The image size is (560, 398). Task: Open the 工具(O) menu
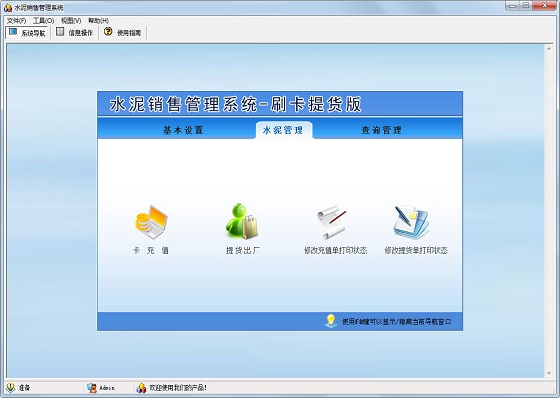pos(44,21)
